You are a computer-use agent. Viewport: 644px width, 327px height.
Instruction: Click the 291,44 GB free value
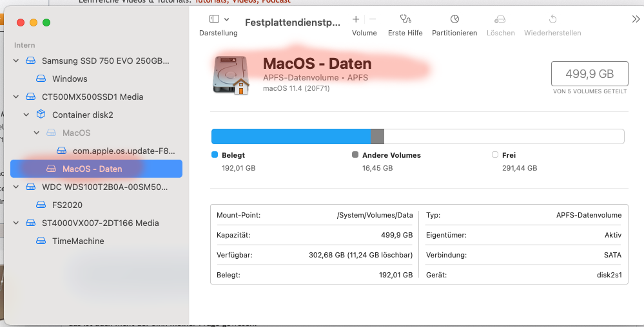pos(520,168)
